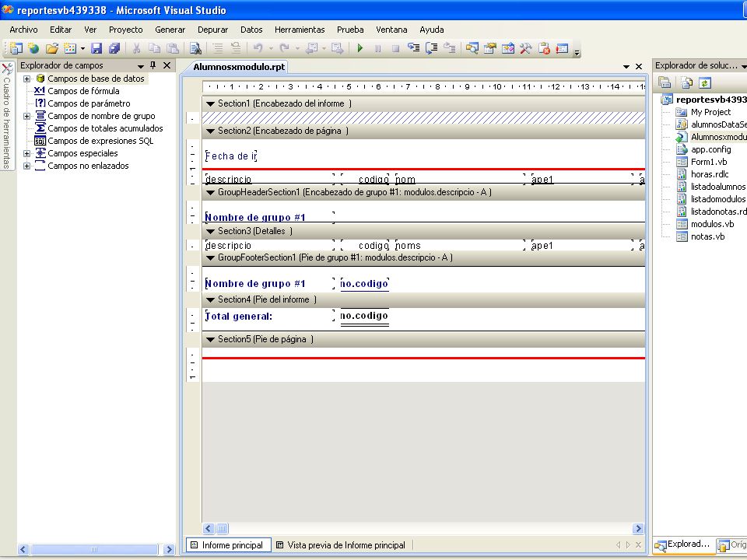Collapse GroupHeaderSection1 section bar
The height and width of the screenshot is (560, 747).
211,192
